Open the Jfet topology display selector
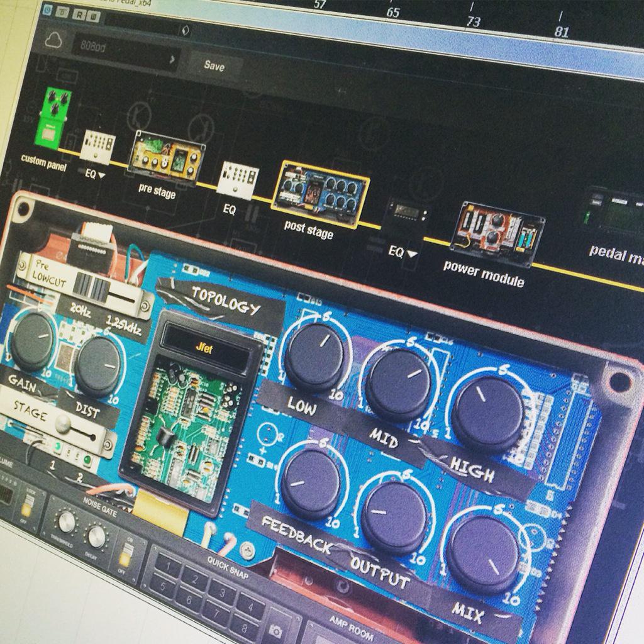The height and width of the screenshot is (644, 644). (x=204, y=348)
